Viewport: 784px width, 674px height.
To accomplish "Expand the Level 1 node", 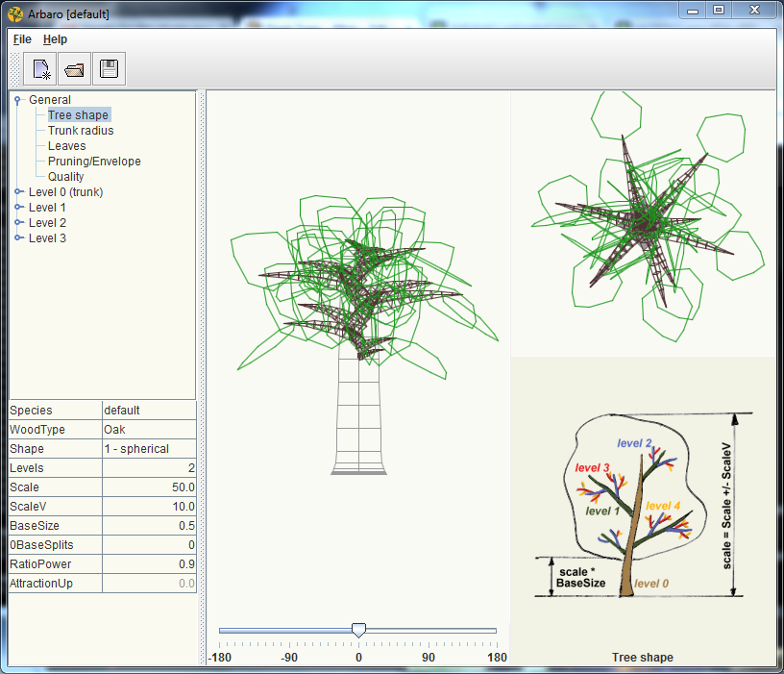I will click(18, 208).
